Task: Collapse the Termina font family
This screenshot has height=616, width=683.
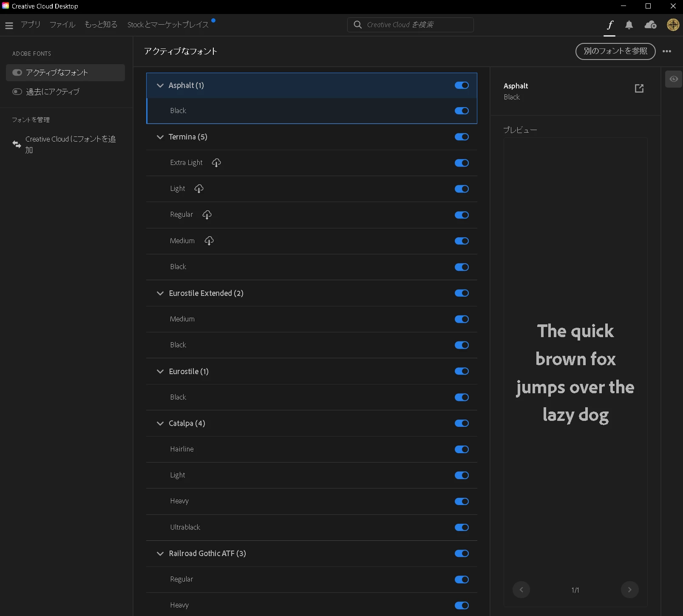Action: [160, 137]
